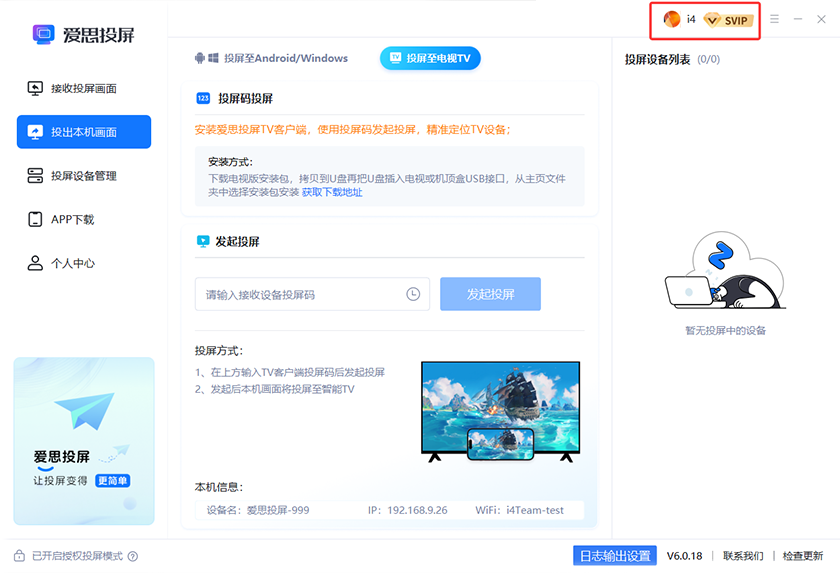Switch to 投屏至电视TV tab

click(x=430, y=58)
